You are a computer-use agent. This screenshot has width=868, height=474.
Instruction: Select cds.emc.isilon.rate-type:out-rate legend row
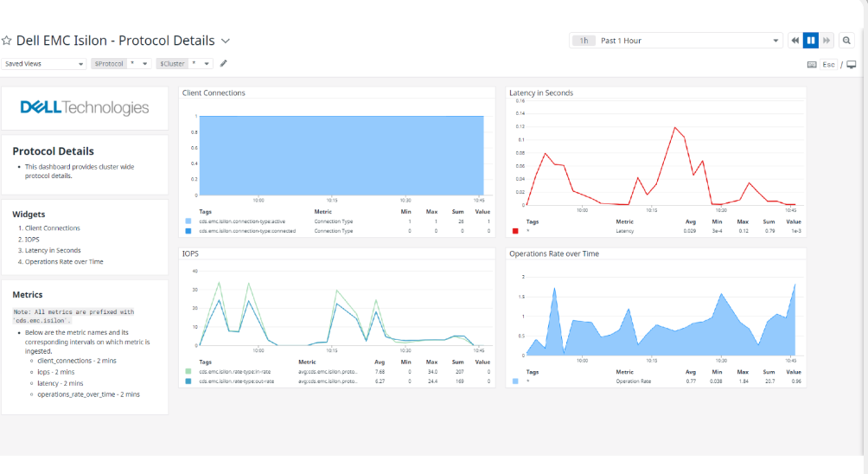click(337, 381)
